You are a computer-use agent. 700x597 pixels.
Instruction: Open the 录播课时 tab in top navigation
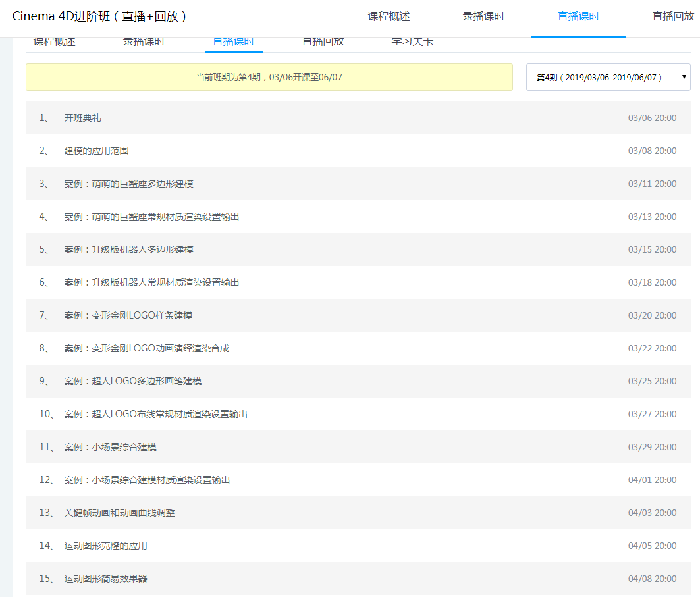482,18
